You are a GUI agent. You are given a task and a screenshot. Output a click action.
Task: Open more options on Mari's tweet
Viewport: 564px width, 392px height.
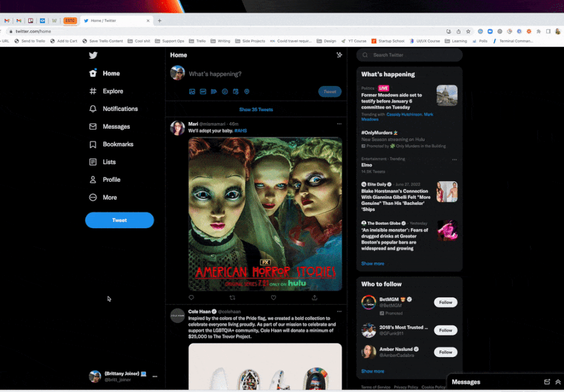point(339,124)
